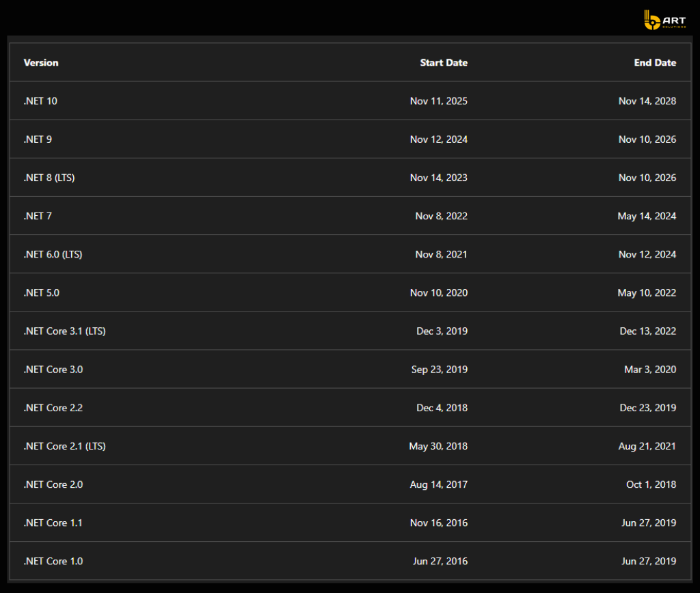
Task: Select the .NET 5.0 row label
Action: tap(42, 292)
